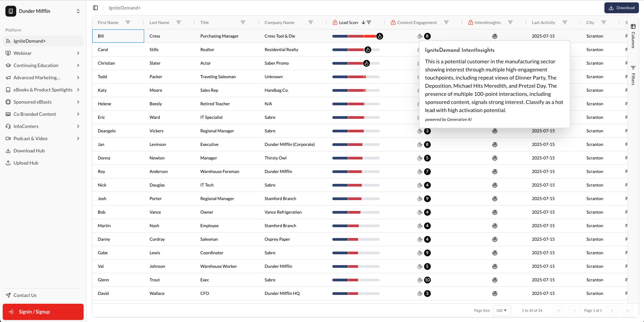
Task: Open the Last Activity column filter icon
Action: pyautogui.click(x=565, y=22)
